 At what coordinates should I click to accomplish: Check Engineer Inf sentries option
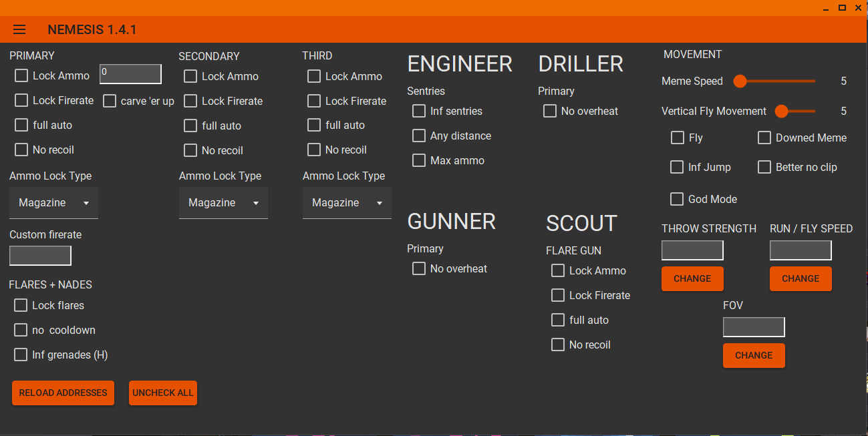point(419,111)
